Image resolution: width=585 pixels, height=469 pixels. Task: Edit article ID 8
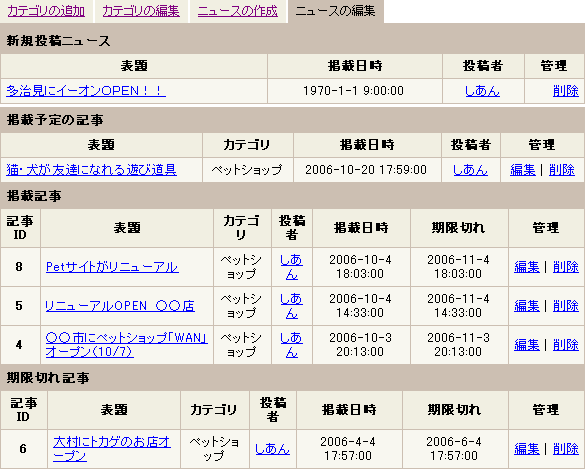click(526, 267)
